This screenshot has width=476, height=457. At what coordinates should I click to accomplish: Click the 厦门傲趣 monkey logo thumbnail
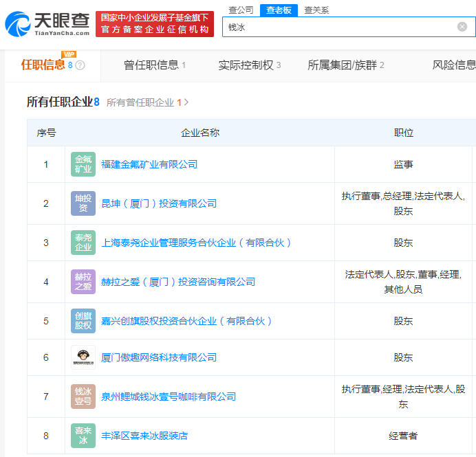(x=83, y=357)
